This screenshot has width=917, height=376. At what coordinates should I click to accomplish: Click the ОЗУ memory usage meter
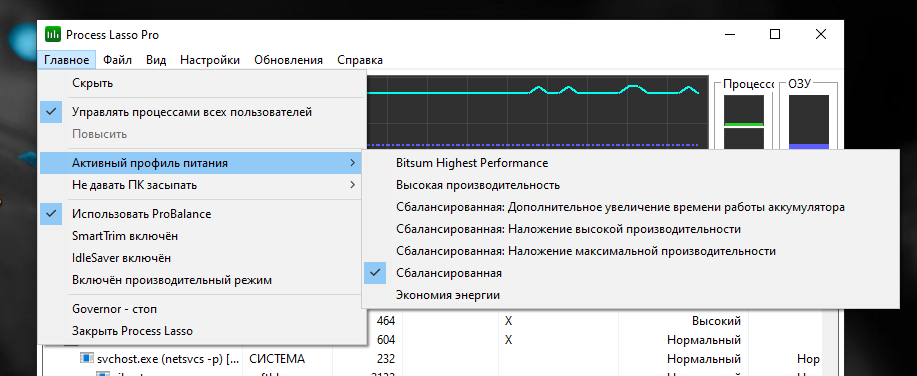click(x=809, y=122)
